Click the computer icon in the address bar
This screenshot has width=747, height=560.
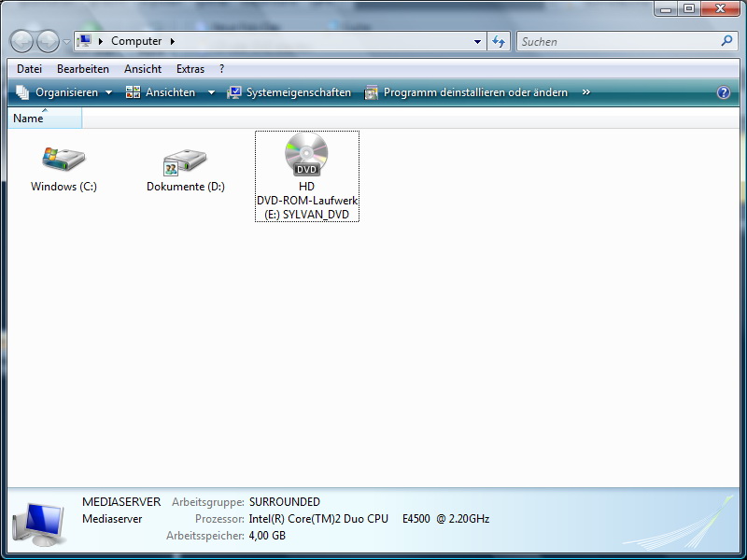[84, 41]
